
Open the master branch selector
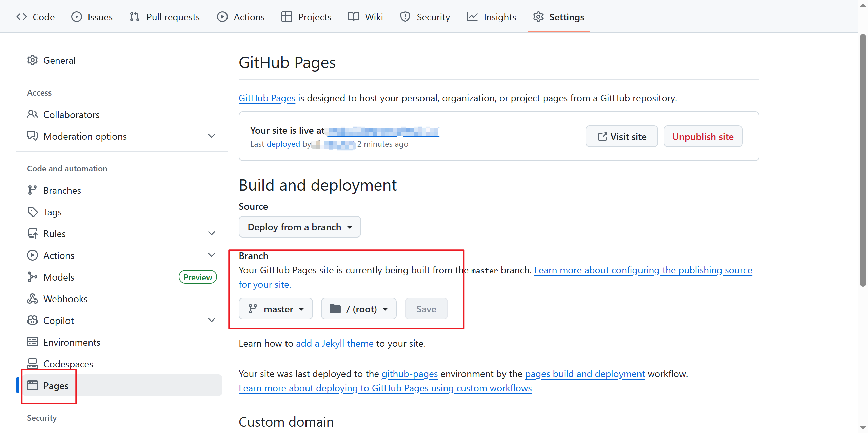pos(276,309)
